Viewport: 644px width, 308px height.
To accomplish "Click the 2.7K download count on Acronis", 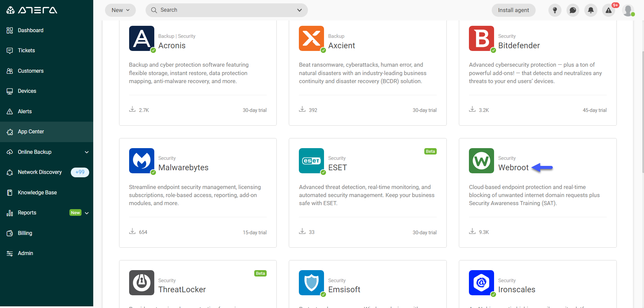I will [144, 110].
